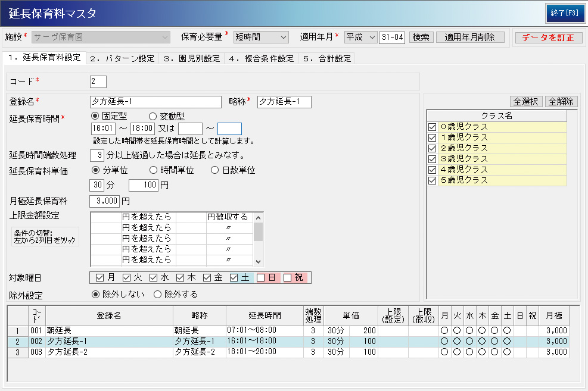Go to 5. 合計設定 tab

326,58
